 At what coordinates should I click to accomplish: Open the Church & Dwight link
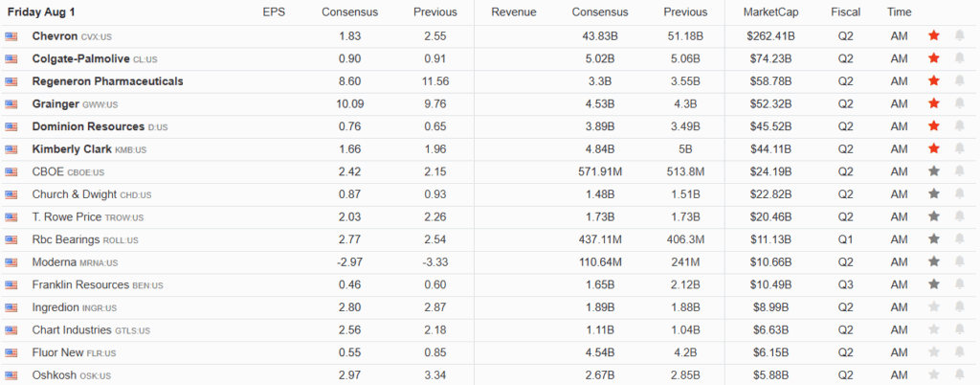(x=75, y=194)
